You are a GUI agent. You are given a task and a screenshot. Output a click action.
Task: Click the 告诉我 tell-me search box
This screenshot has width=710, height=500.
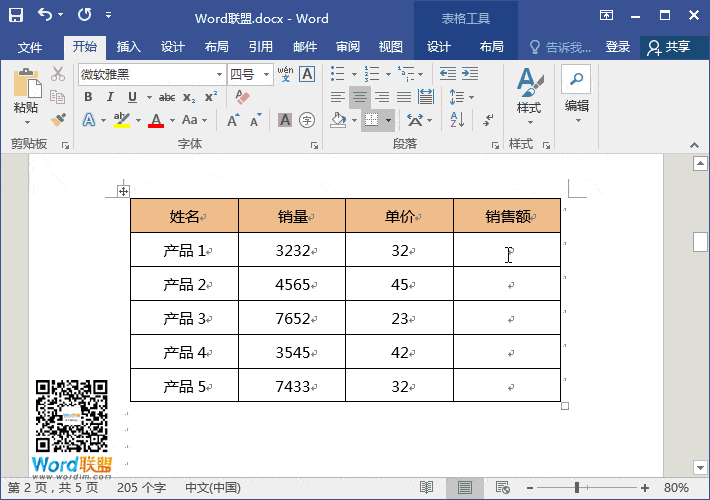coord(561,47)
